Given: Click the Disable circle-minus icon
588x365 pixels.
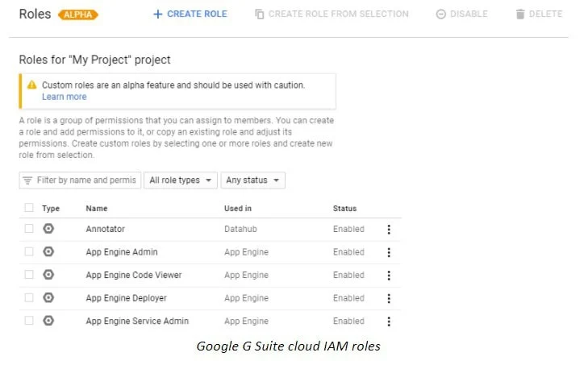Looking at the screenshot, I should [441, 15].
